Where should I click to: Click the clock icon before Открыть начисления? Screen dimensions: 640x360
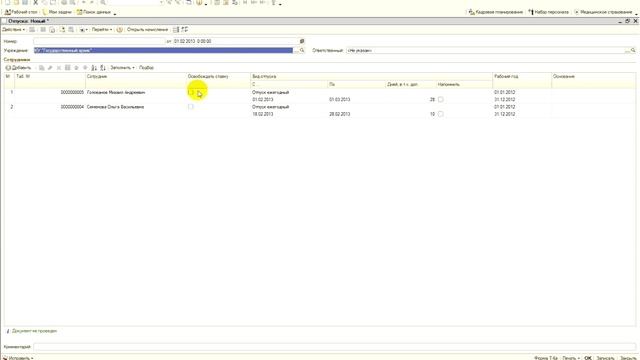(x=120, y=30)
